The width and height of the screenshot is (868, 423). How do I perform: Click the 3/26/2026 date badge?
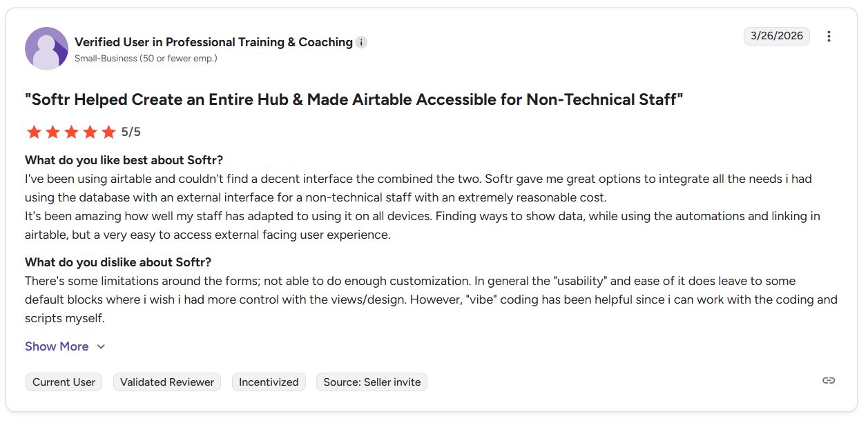(777, 36)
